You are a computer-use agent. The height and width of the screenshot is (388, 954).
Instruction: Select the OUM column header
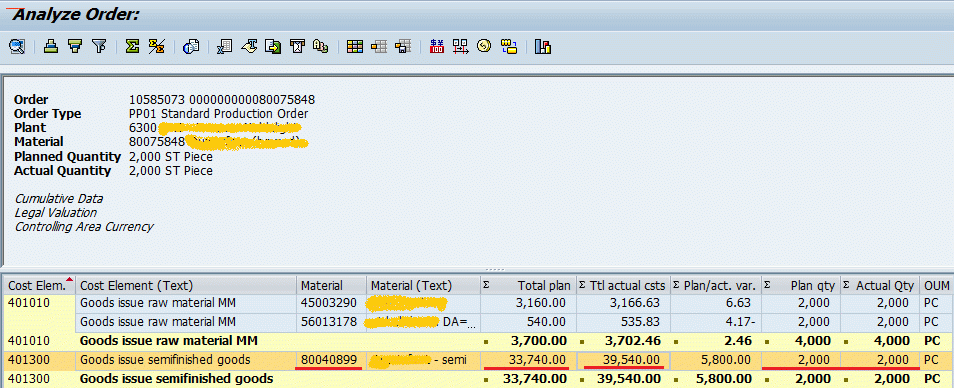(x=937, y=285)
